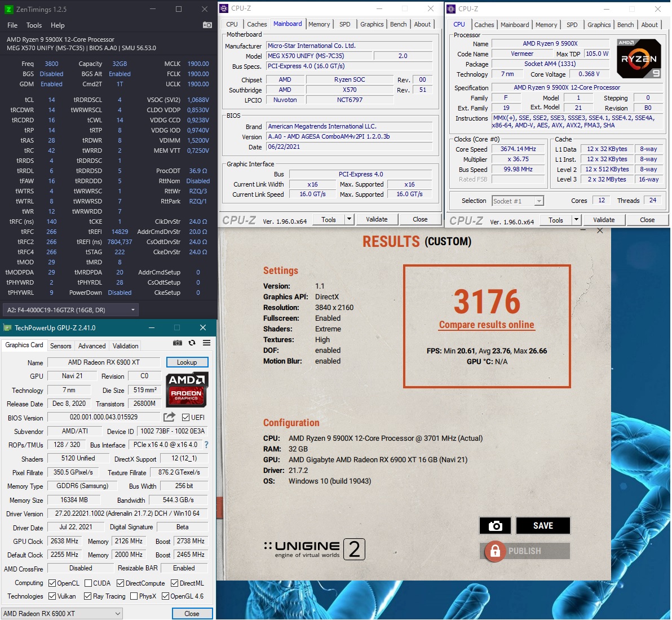Open Tools dropdown arrow in CPU-tab CPU-Z window

(x=576, y=220)
